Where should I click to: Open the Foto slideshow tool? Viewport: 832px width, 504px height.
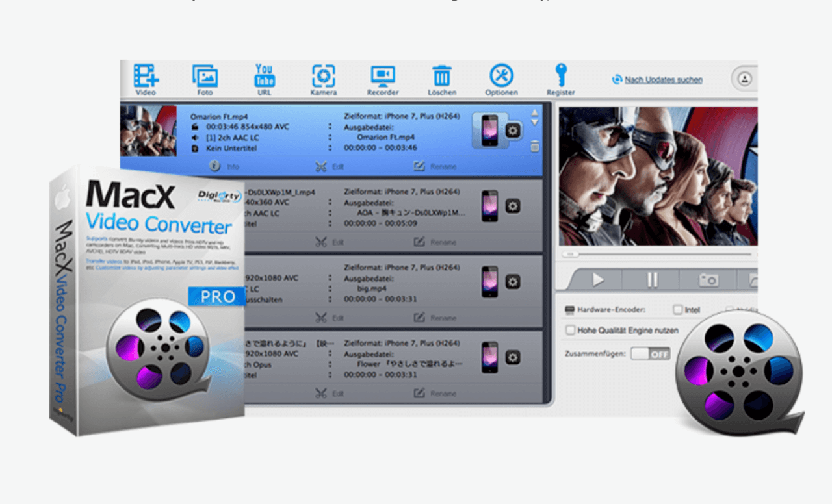coord(205,75)
